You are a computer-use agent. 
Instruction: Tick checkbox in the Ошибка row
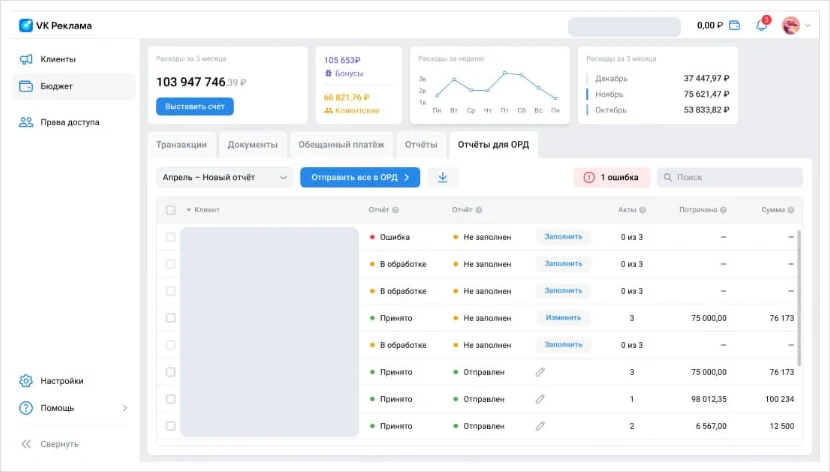coord(170,237)
